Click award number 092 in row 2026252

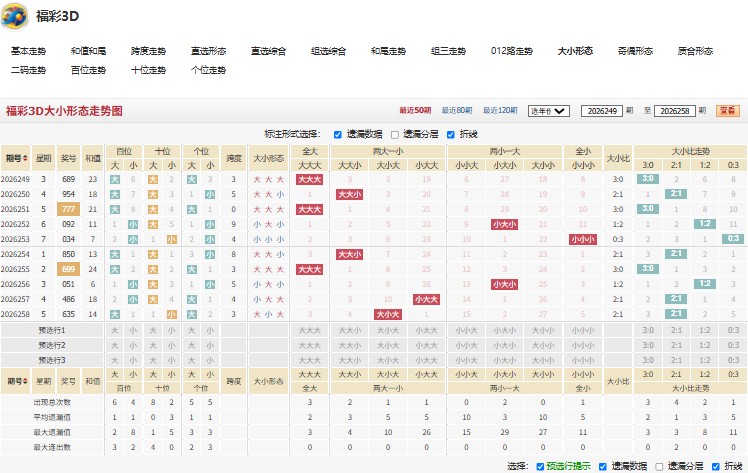68,224
